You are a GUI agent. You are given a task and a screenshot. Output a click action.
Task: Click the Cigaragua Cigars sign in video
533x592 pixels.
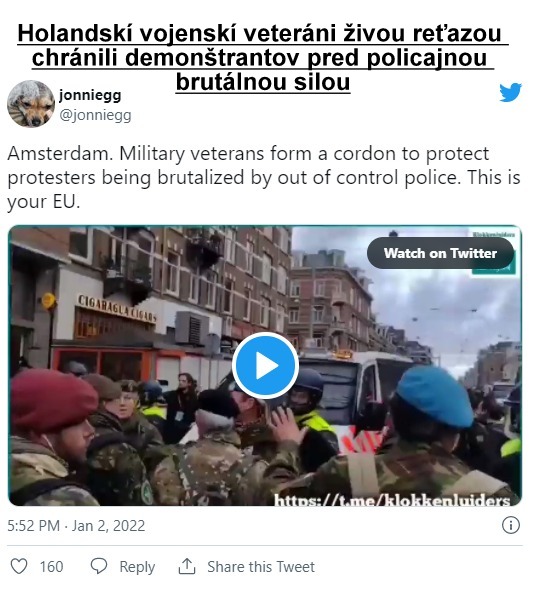click(117, 308)
